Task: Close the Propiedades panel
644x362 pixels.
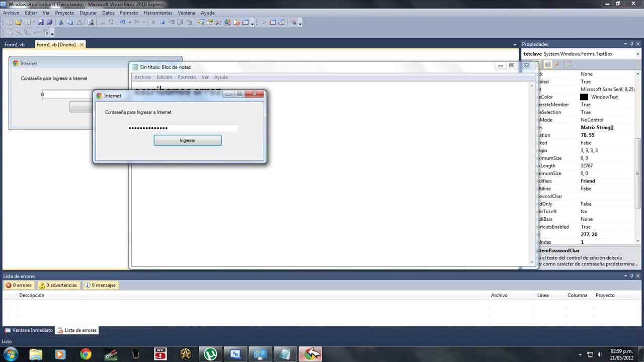Action: (x=638, y=44)
